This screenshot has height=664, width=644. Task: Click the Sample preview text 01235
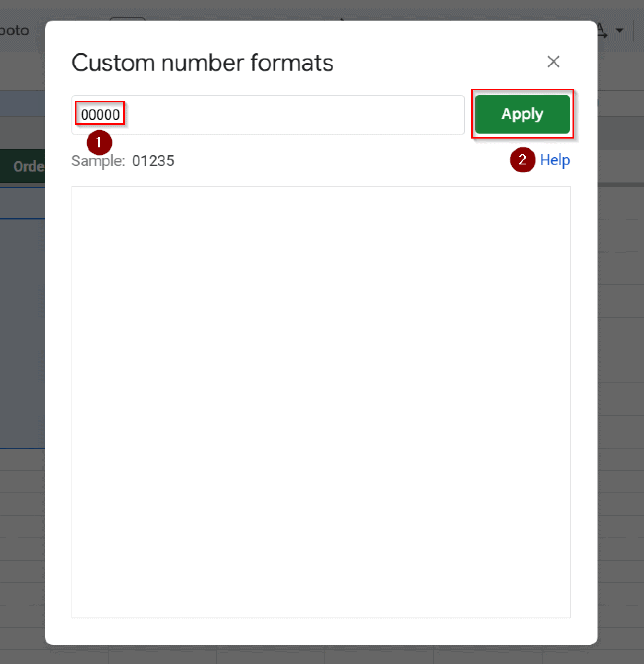[153, 161]
